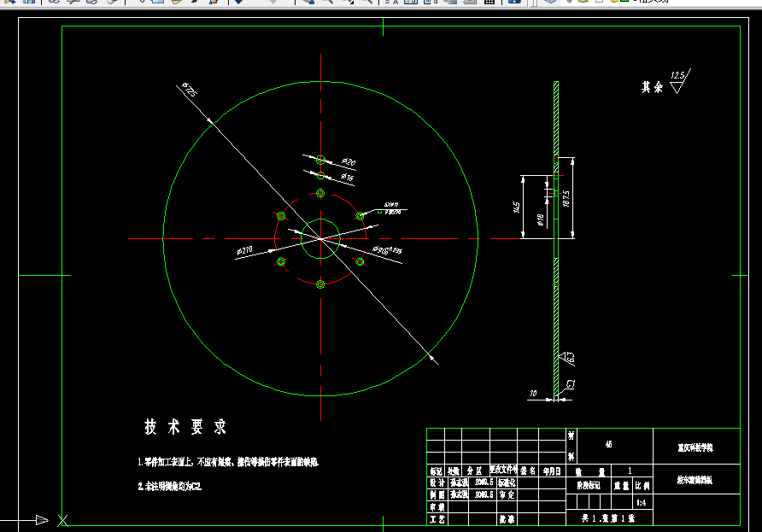This screenshot has height=532, width=762.
Task: Select the 187.5 vertical dimension text
Action: (x=566, y=198)
